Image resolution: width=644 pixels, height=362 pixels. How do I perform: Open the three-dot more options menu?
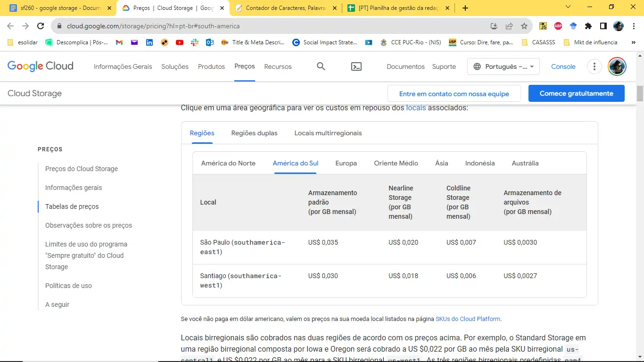(594, 66)
